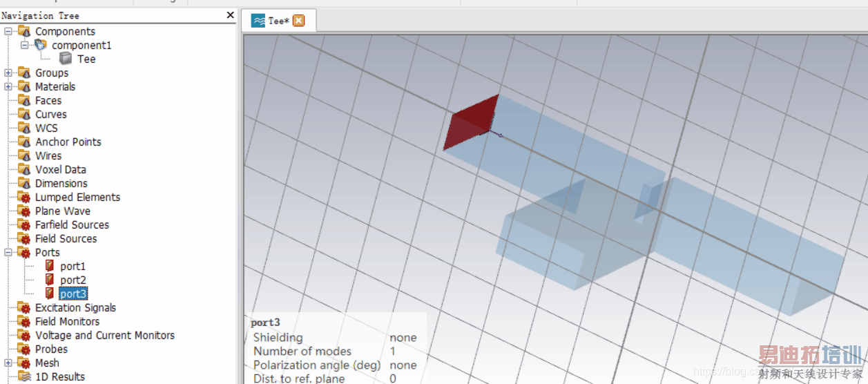Collapse the Ports tree node
868x384 pixels.
pyautogui.click(x=8, y=252)
